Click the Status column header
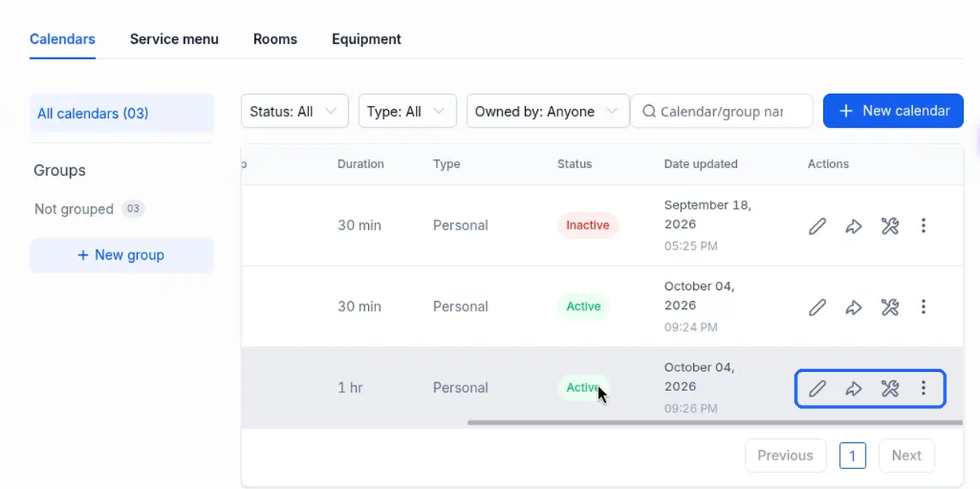This screenshot has width=980, height=489. tap(574, 164)
